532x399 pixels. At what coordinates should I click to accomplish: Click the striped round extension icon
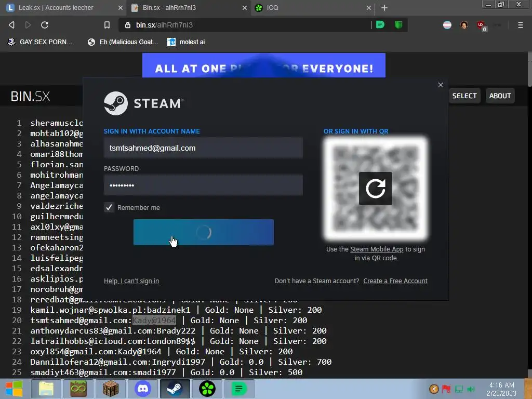(447, 25)
